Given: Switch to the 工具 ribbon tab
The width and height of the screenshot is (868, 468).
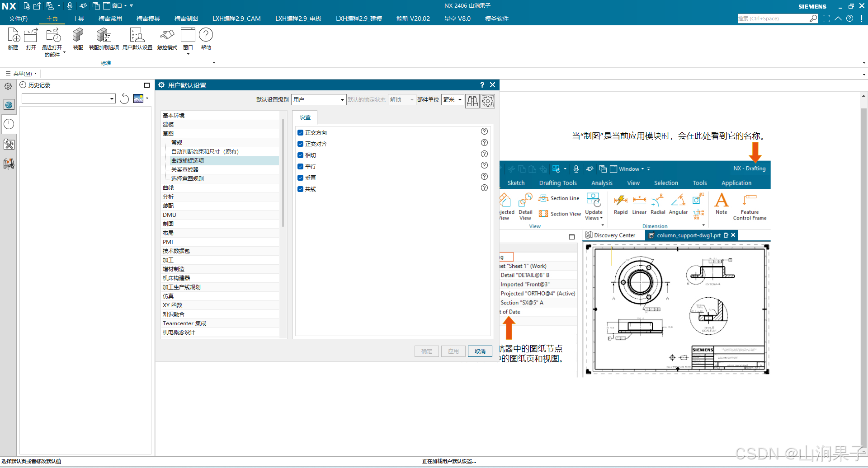Looking at the screenshot, I should (78, 19).
